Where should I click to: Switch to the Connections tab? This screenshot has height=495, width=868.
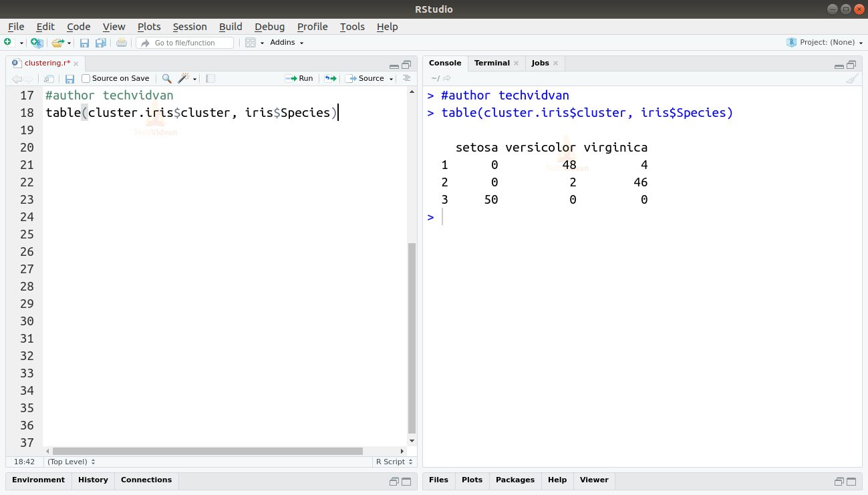[x=146, y=480]
